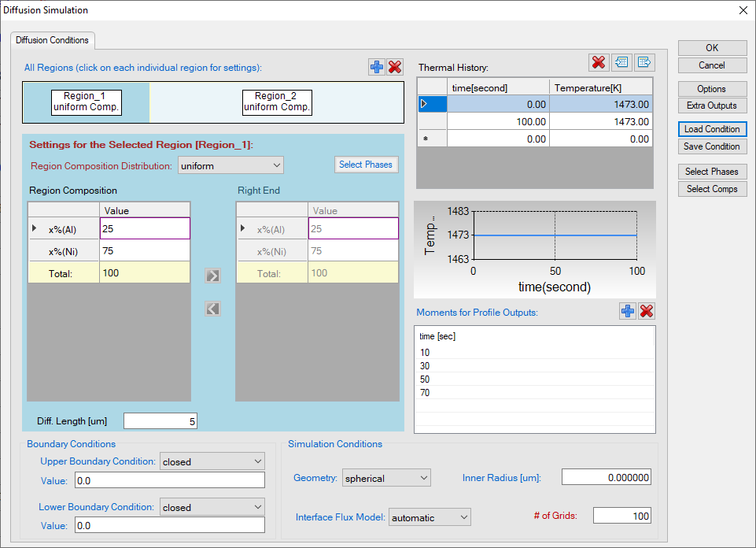Viewport: 756px width, 548px height.
Task: Open the Extra Outputs button
Action: pos(712,106)
